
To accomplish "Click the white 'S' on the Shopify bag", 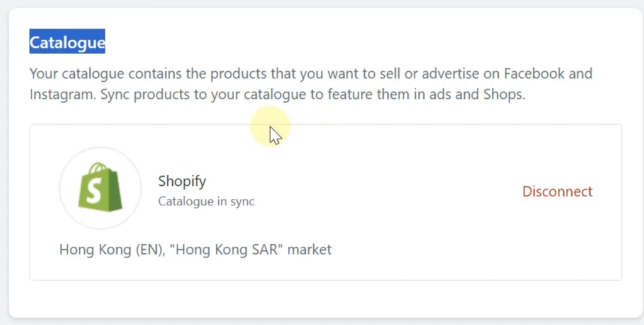I will click(x=99, y=189).
